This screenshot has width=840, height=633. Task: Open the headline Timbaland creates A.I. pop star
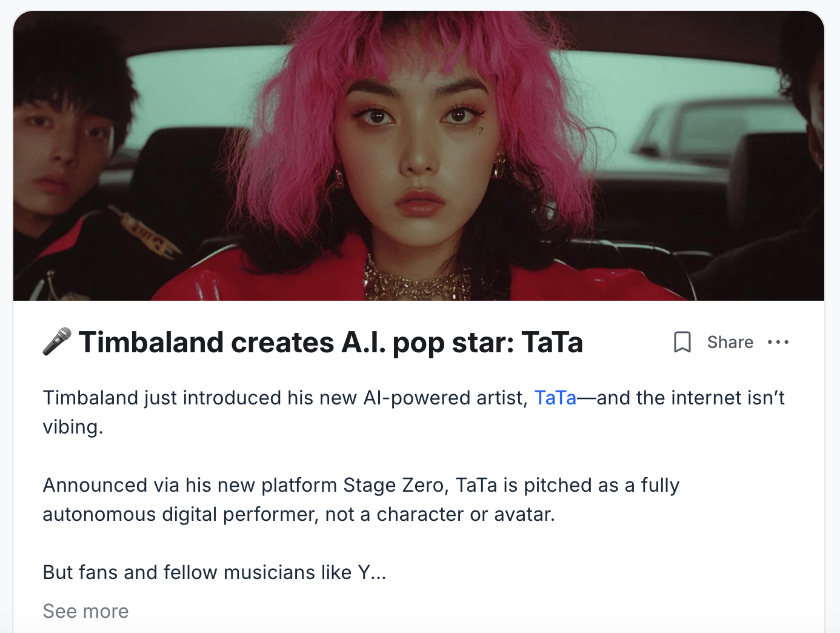click(x=331, y=342)
